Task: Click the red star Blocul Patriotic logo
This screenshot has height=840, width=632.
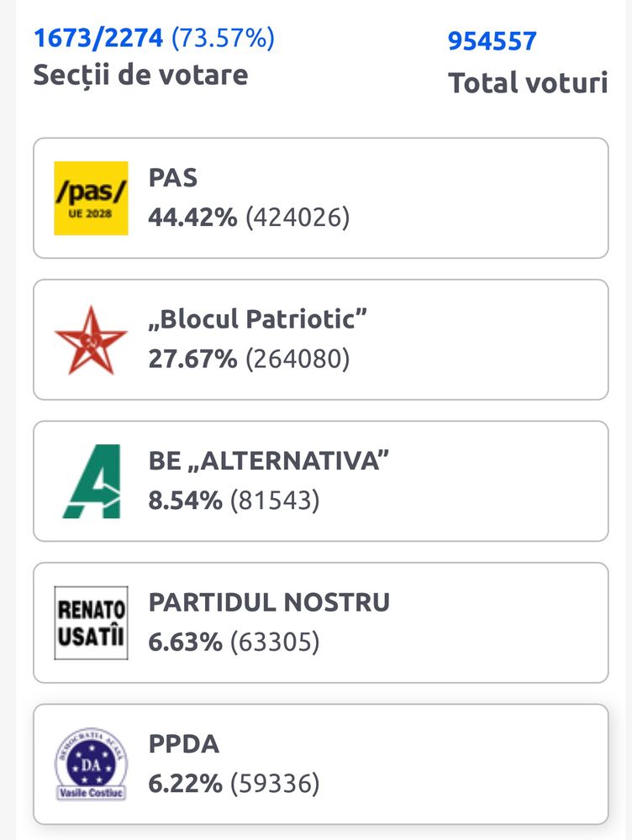Action: coord(91,339)
